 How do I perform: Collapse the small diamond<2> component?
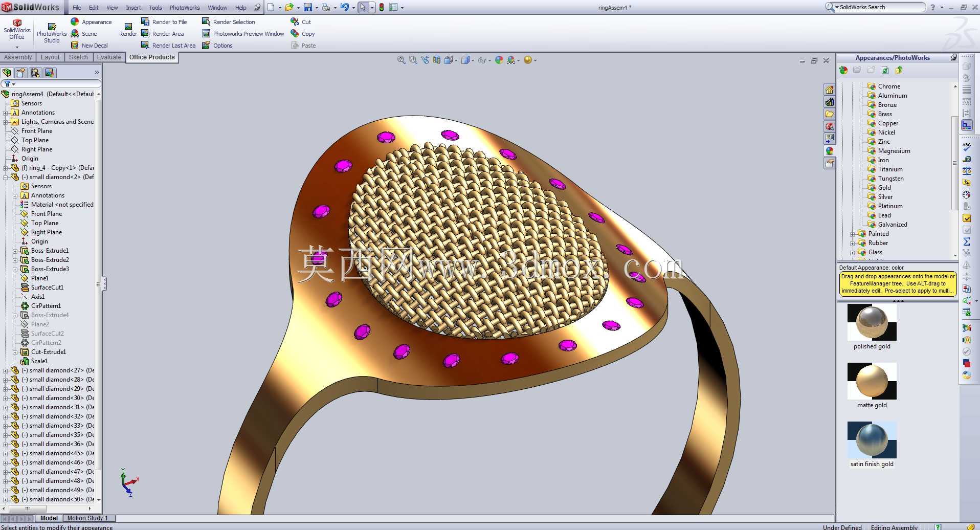coord(5,177)
